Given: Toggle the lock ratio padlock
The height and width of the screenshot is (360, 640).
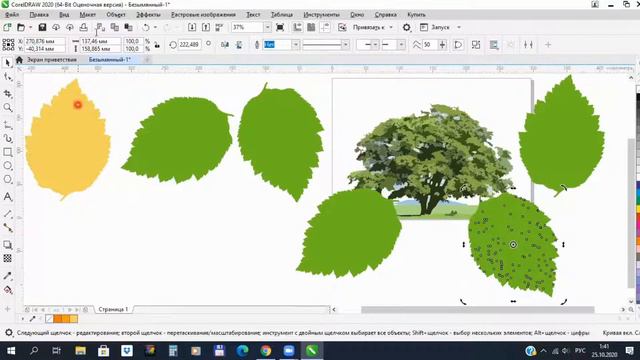Looking at the screenshot, I should coord(157,45).
